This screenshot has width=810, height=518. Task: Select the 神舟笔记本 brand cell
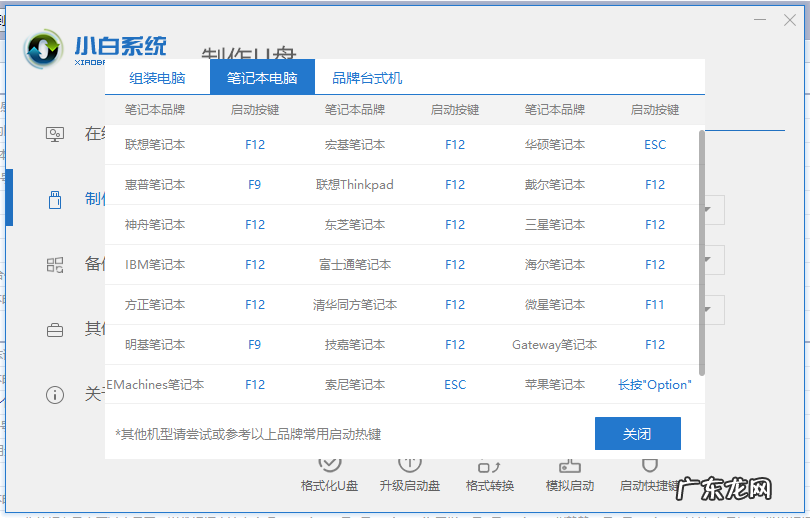tap(155, 225)
